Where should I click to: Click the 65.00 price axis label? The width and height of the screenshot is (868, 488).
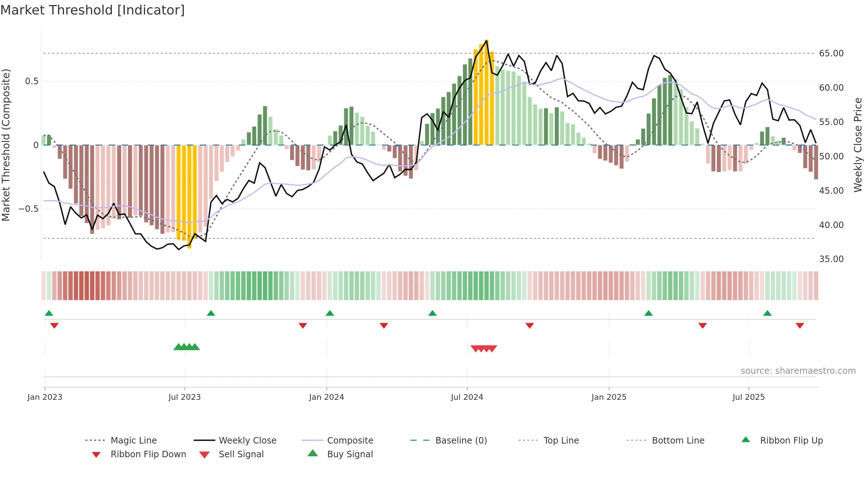pyautogui.click(x=831, y=53)
